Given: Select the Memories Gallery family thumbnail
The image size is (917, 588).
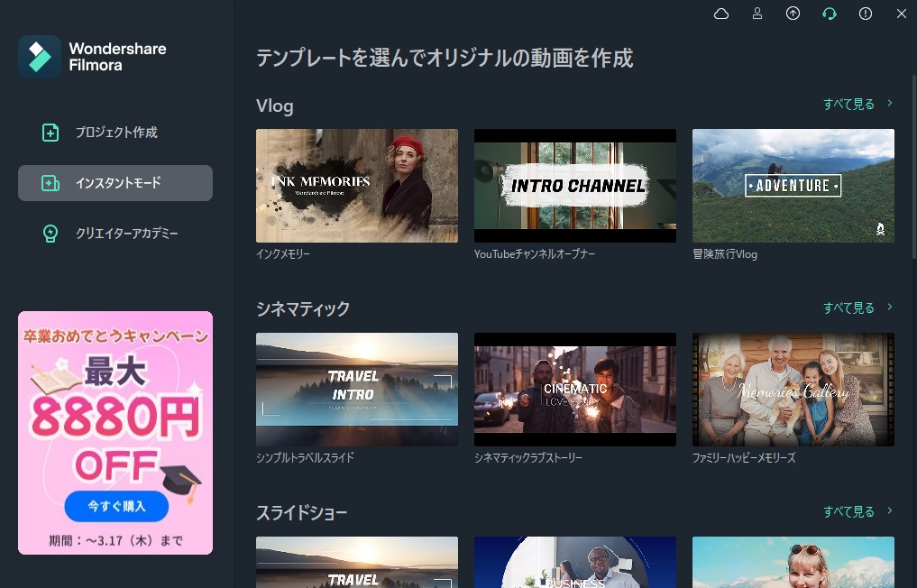Looking at the screenshot, I should (793, 390).
